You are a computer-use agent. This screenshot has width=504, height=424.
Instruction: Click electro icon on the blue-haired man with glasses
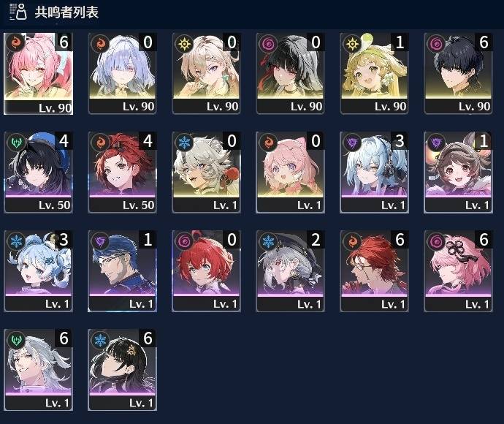(x=100, y=241)
